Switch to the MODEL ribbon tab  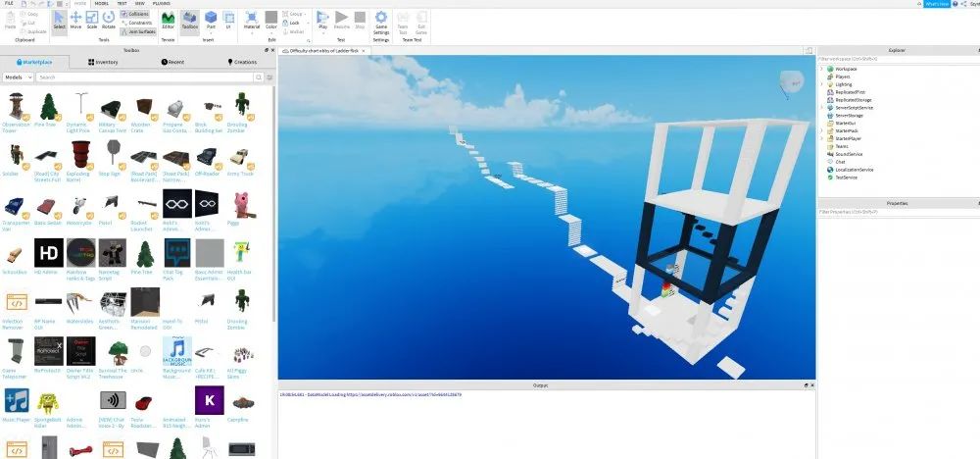[101, 3]
